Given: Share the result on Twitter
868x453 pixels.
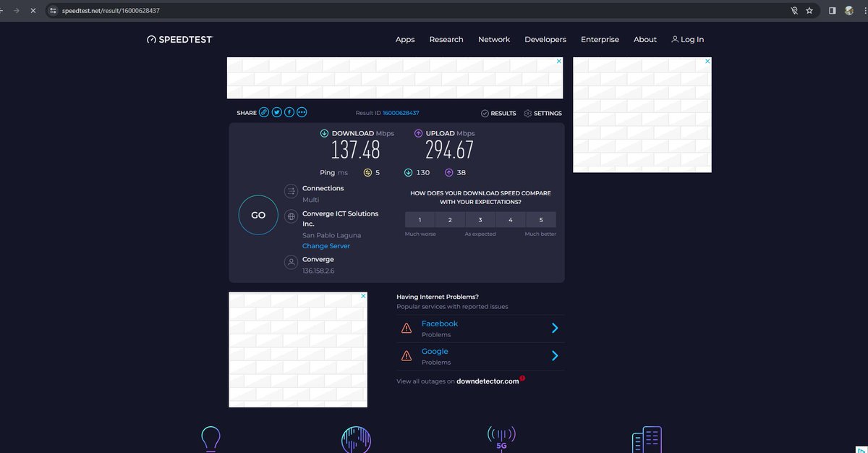Looking at the screenshot, I should [276, 112].
